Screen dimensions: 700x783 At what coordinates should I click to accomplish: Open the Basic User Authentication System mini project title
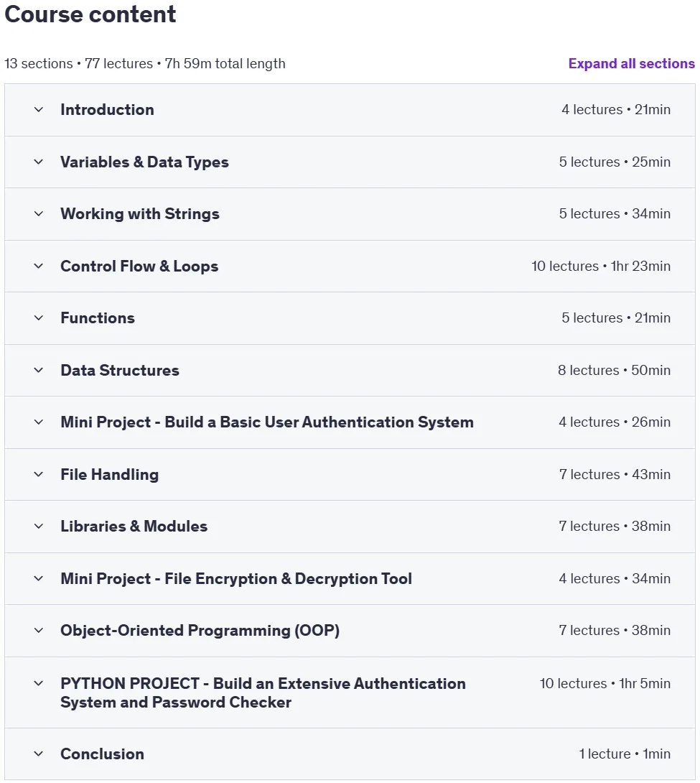[x=267, y=422]
